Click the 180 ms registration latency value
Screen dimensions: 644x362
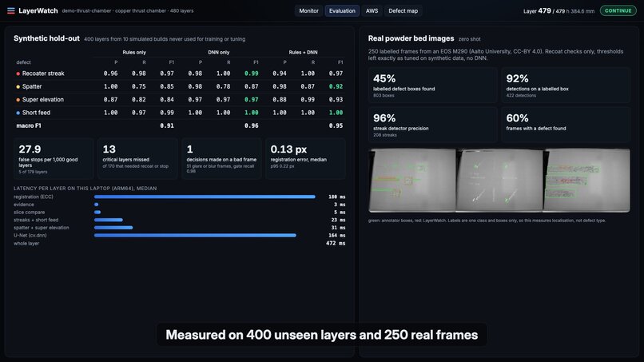[337, 197]
